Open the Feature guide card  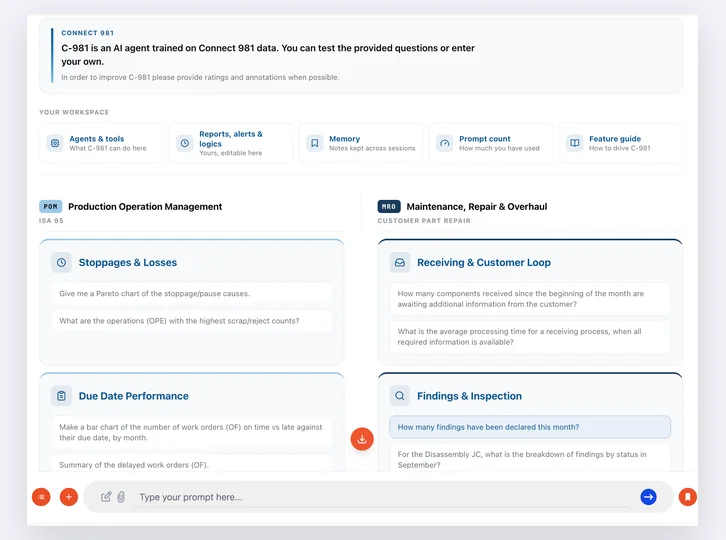pos(621,143)
